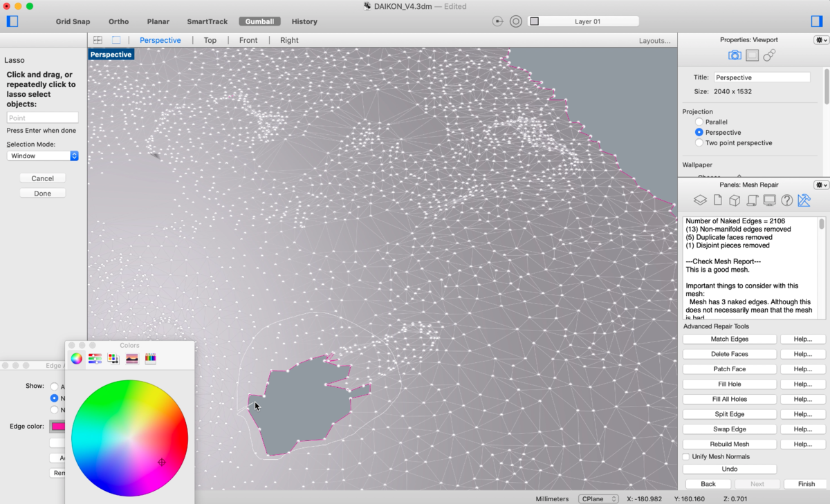
Task: Click Done in the Lasso panel
Action: 43,194
